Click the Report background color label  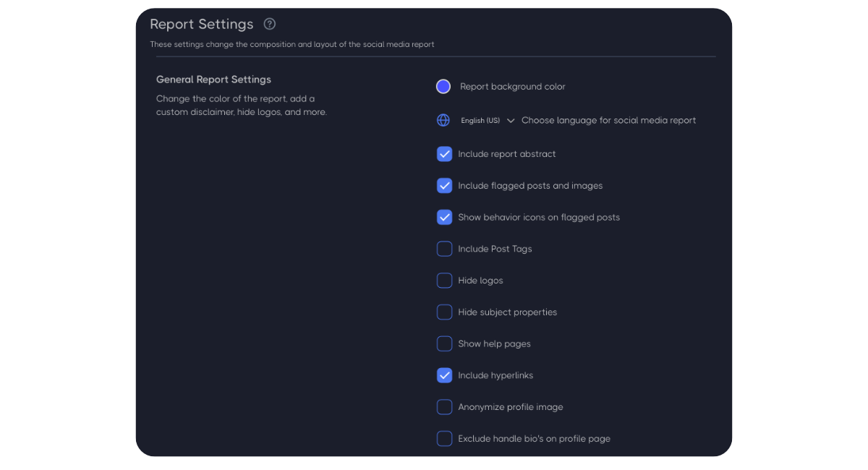point(513,87)
